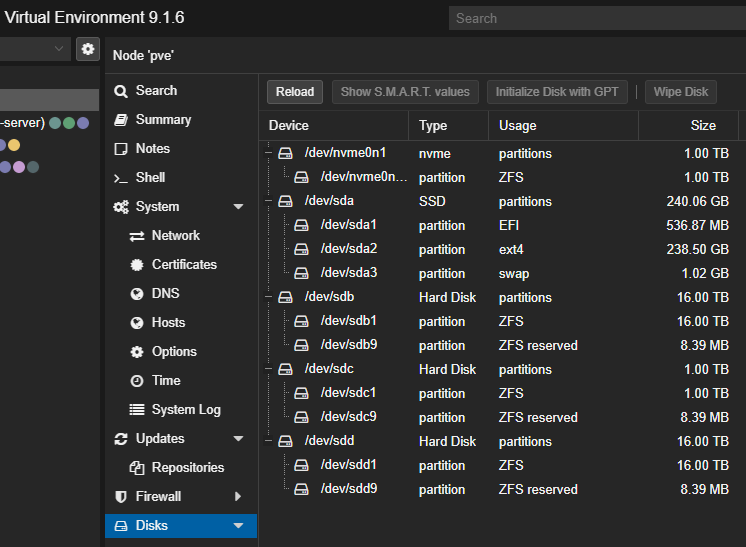This screenshot has height=547, width=746.
Task: Click the disk icon for /dev/sdd
Action: pos(285,441)
